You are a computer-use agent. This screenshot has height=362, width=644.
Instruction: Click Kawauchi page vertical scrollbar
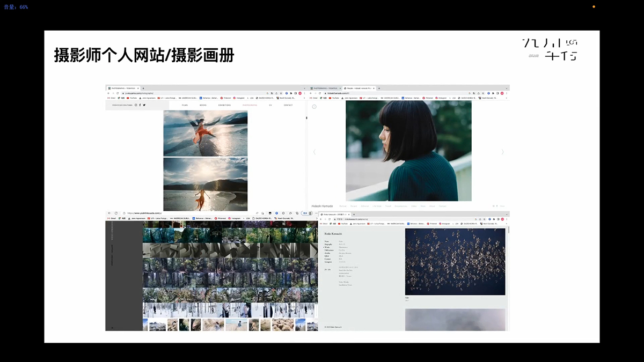508,231
